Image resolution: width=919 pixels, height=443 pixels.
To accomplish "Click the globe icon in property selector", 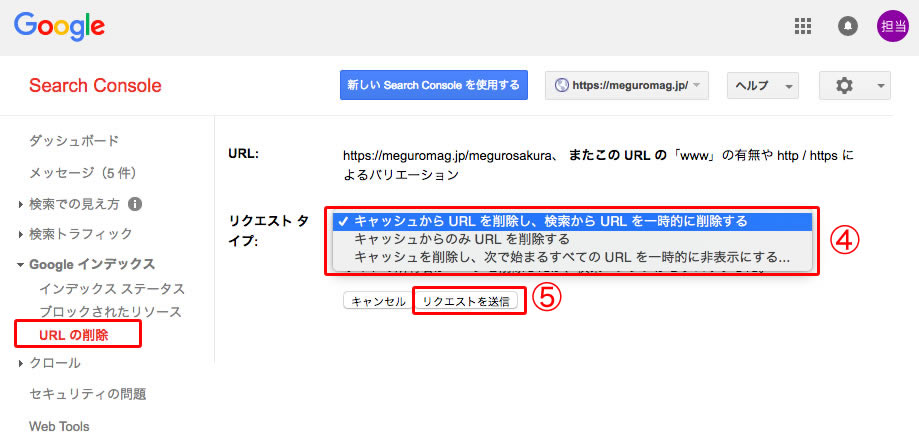I will pos(563,86).
